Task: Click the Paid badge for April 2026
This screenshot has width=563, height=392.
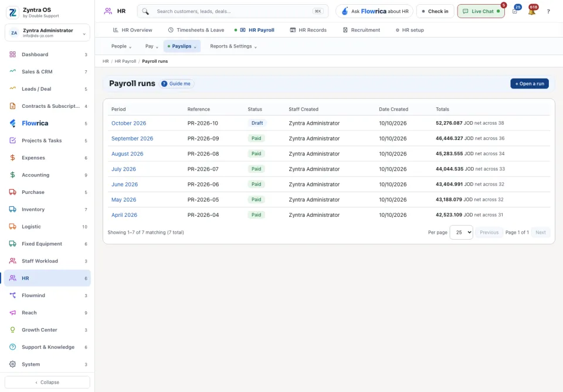Action: tap(256, 215)
